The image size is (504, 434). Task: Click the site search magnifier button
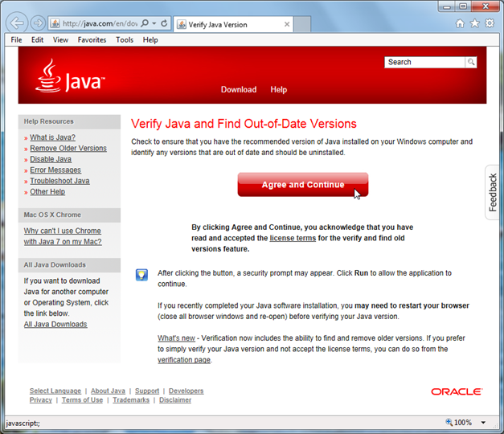(471, 62)
